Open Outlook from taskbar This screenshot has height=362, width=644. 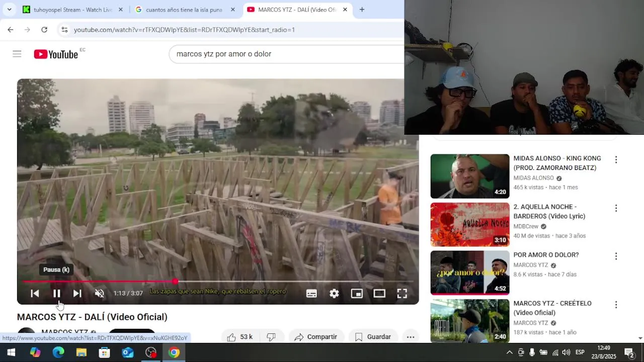(128, 352)
